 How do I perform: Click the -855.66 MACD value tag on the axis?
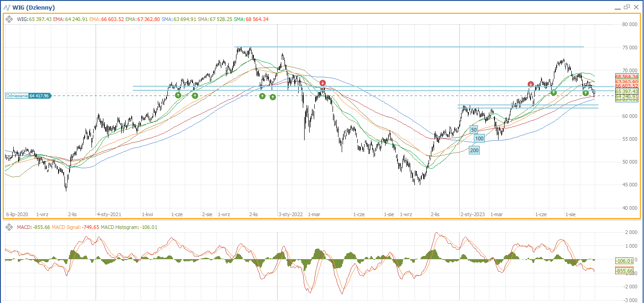point(624,271)
